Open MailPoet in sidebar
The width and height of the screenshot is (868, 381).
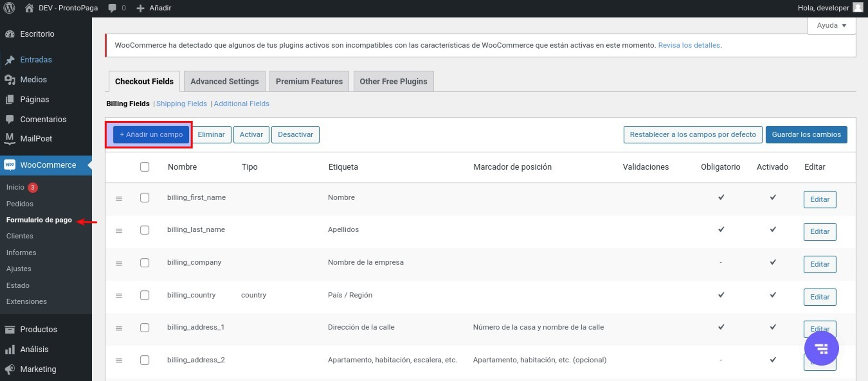[x=36, y=138]
